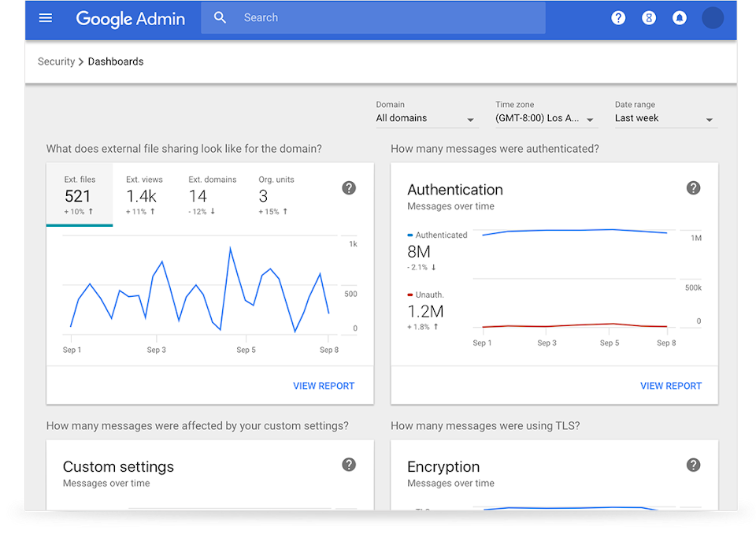Click the TLS question heading
Viewport: 756px width, 534px height.
pos(485,426)
